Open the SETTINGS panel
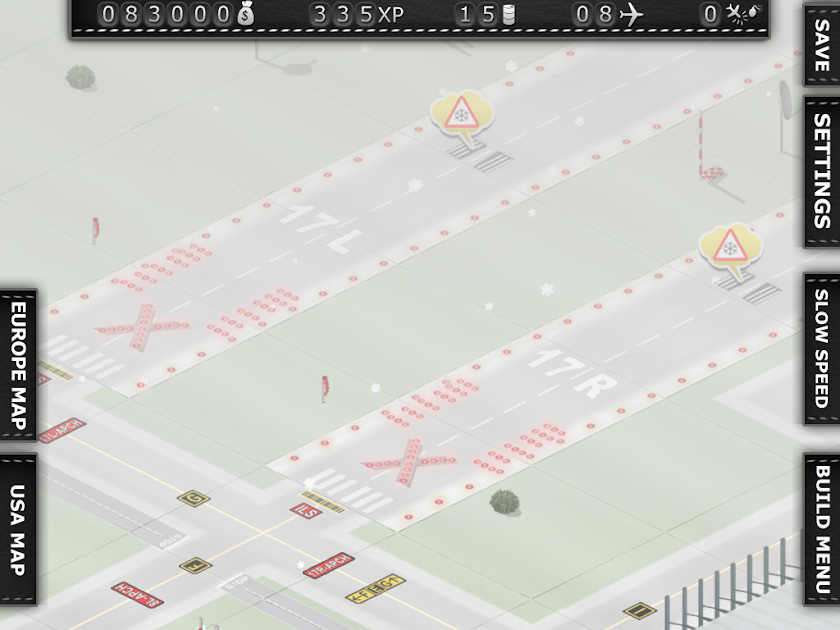This screenshot has height=630, width=840. [x=821, y=171]
